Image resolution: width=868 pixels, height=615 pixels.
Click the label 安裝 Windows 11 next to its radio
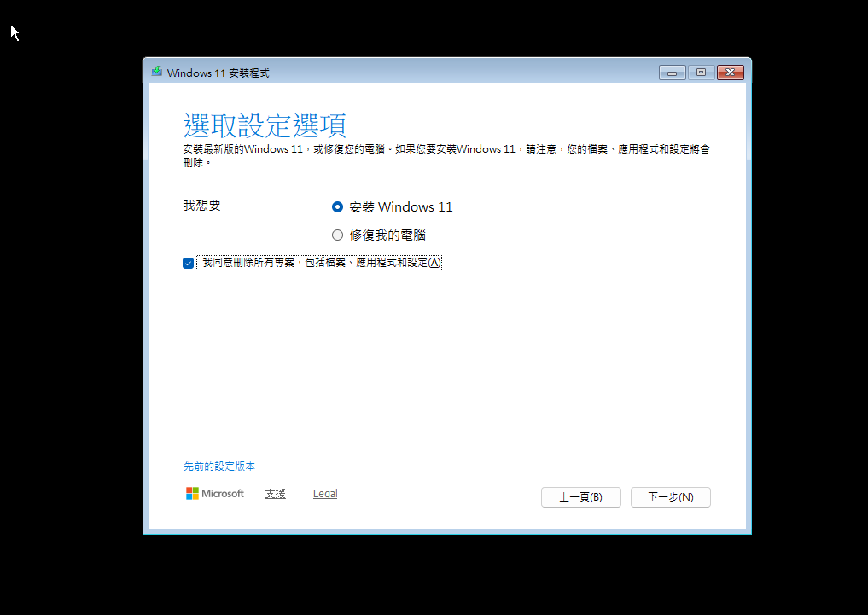click(401, 206)
